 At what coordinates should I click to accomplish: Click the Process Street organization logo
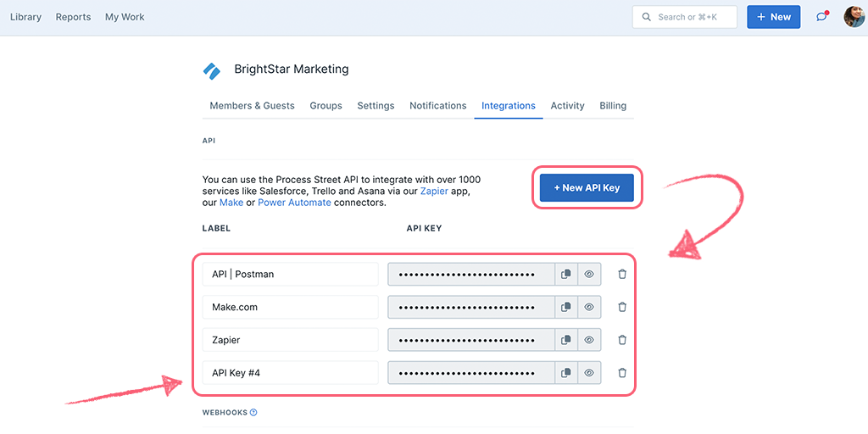212,71
